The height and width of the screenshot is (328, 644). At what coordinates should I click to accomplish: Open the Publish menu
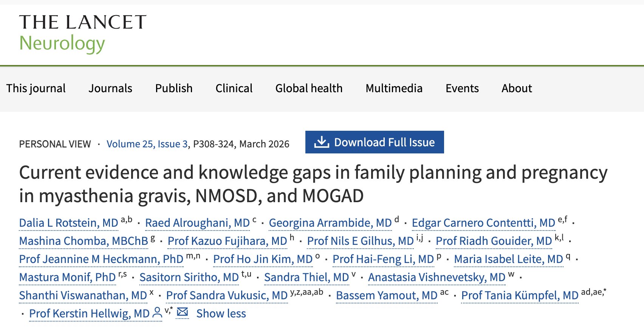coord(174,88)
